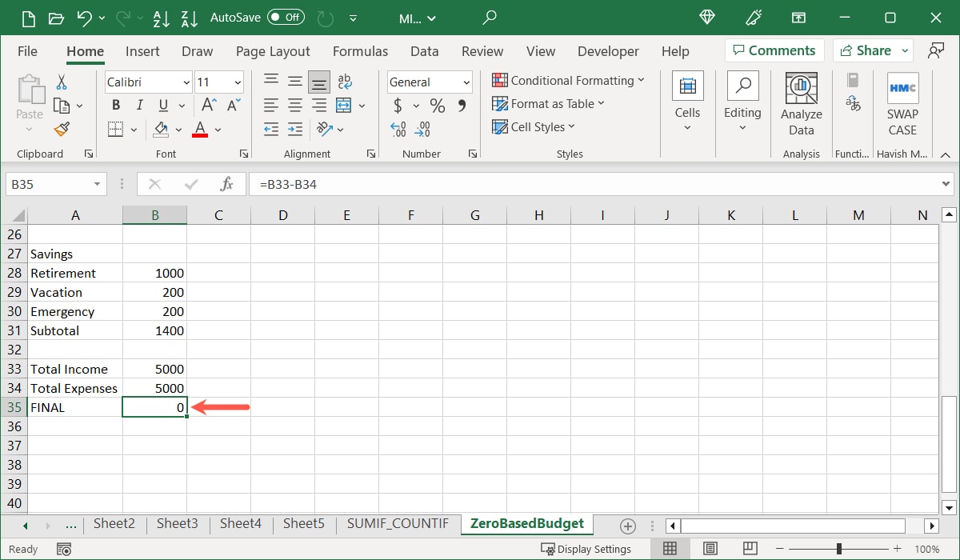Open the font name Calibri dropdown
Image resolution: width=960 pixels, height=560 pixels.
click(186, 82)
